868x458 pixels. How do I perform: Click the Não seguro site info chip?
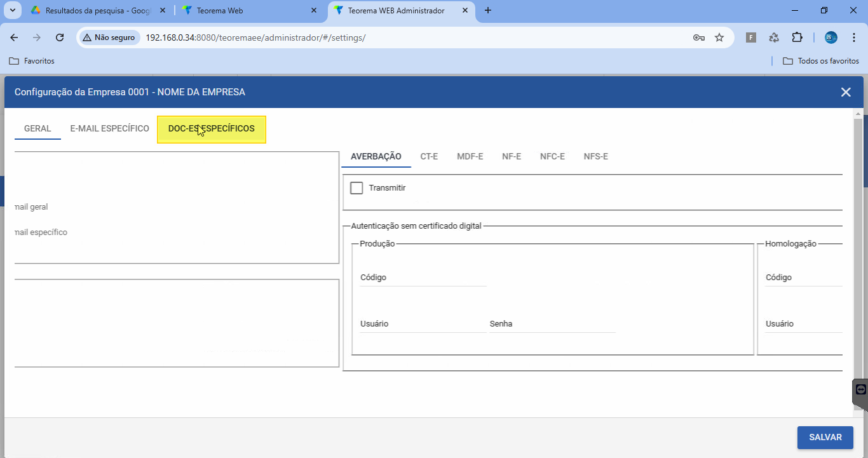click(109, 37)
